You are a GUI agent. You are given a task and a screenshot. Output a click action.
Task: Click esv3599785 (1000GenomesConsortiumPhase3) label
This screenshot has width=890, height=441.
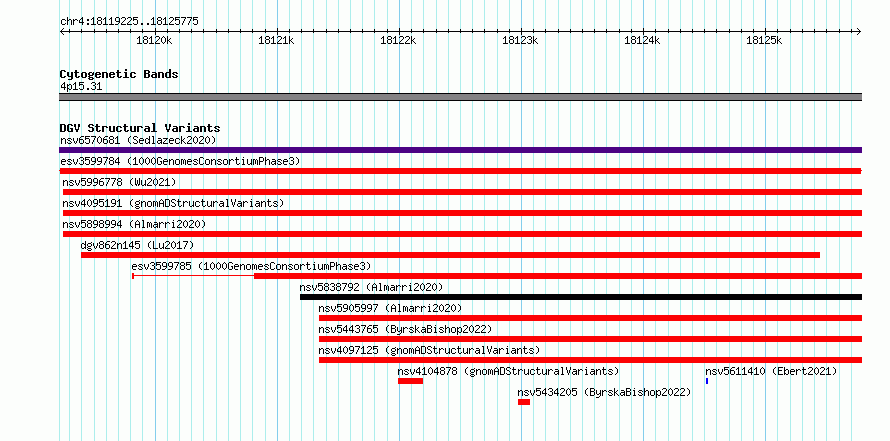[251, 266]
